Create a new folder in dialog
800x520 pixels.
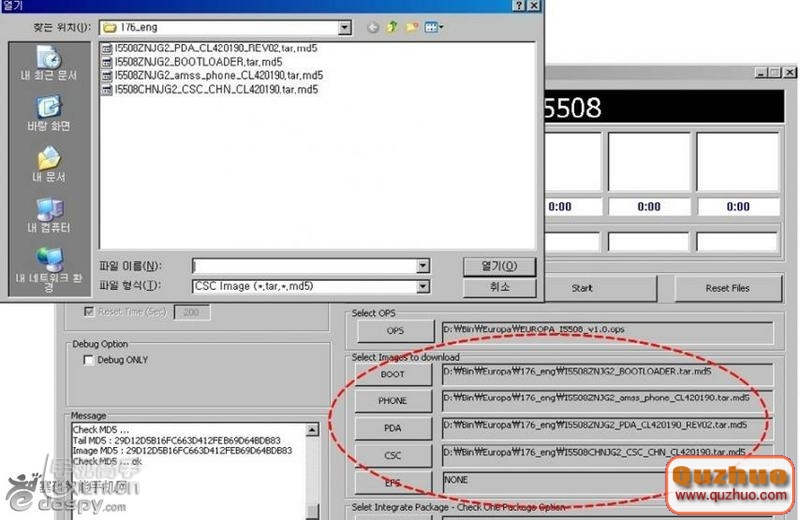click(x=411, y=27)
